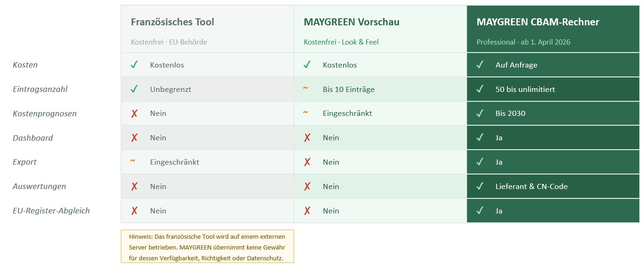The width and height of the screenshot is (644, 273).
Task: Click the "Eintragsanzahl" row label
Action: coord(40,89)
